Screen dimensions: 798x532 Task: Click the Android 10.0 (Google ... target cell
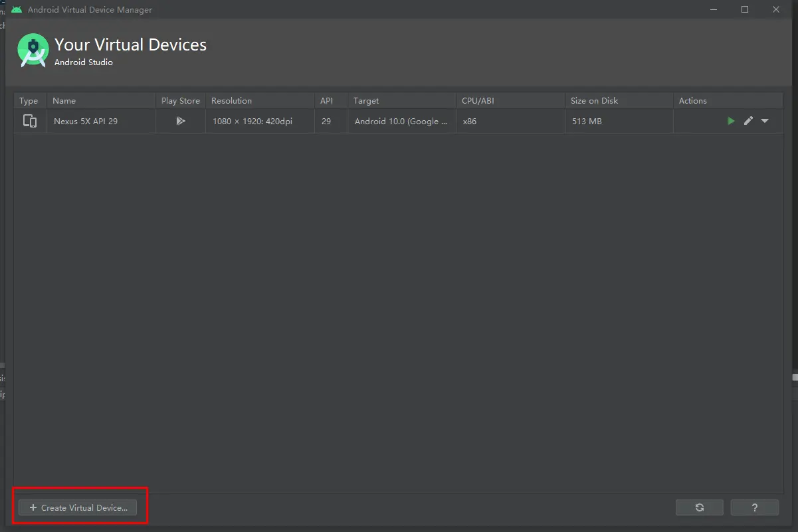(402, 122)
